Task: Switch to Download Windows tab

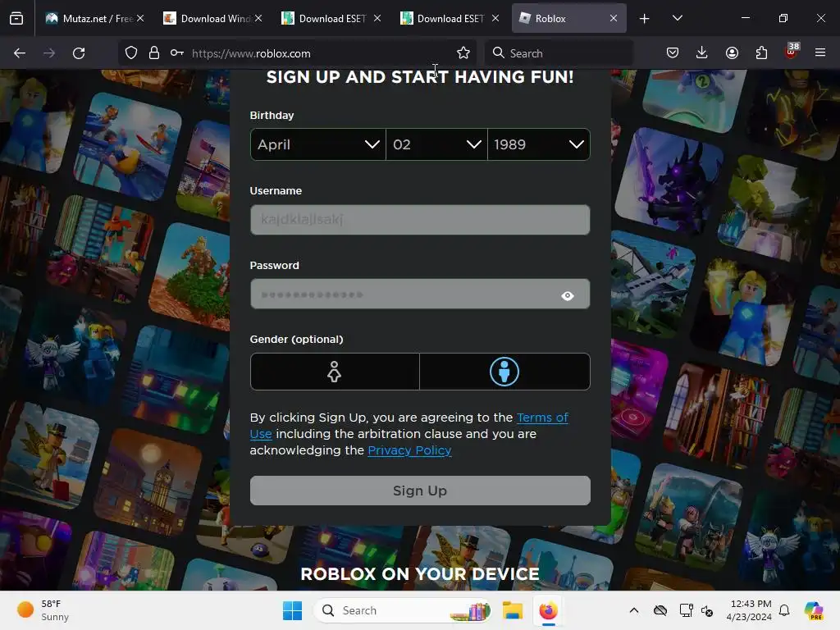Action: click(213, 18)
